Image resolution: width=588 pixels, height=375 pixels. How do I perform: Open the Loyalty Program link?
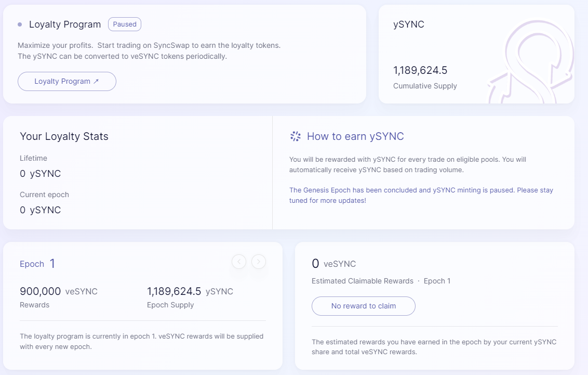tap(66, 81)
